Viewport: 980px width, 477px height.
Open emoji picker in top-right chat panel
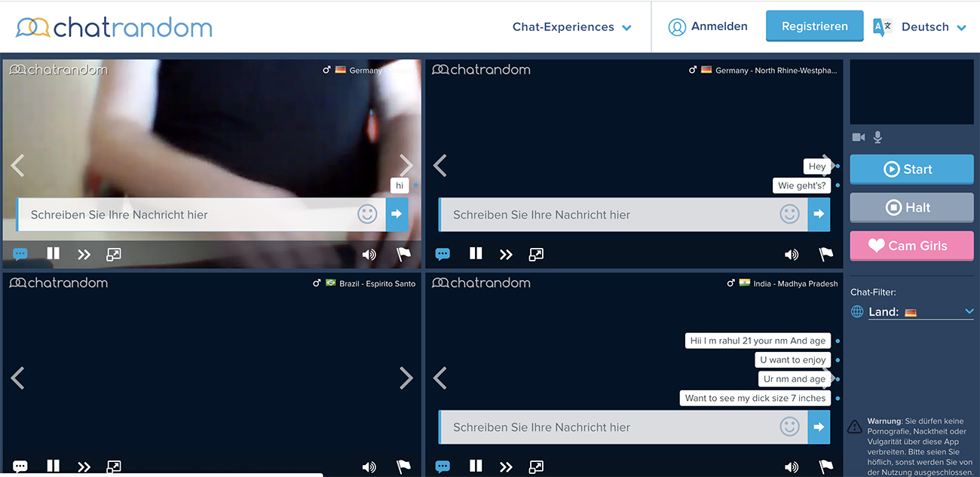tap(789, 214)
